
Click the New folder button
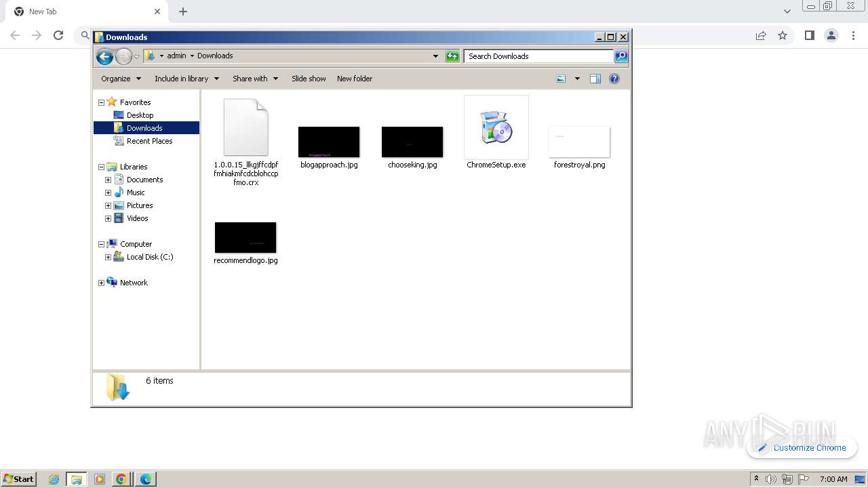click(x=355, y=79)
